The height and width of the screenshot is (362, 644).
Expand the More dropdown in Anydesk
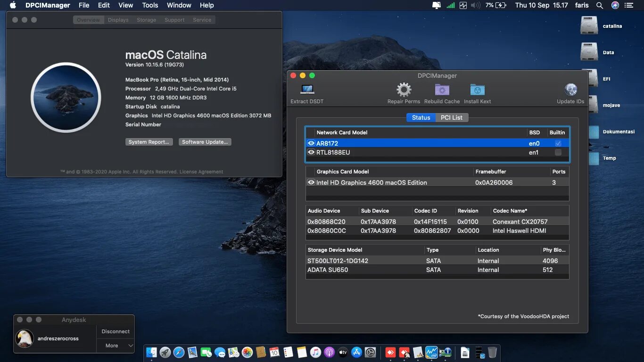[116, 346]
